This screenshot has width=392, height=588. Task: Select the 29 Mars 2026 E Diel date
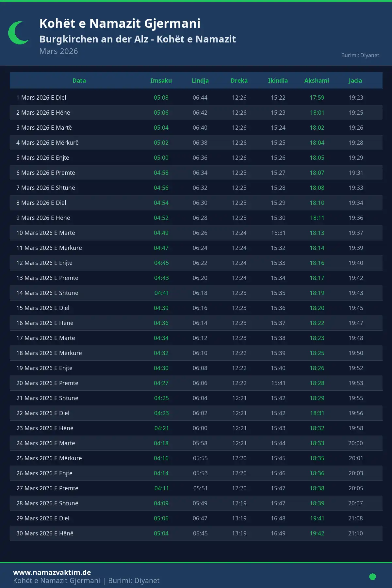[x=43, y=518]
